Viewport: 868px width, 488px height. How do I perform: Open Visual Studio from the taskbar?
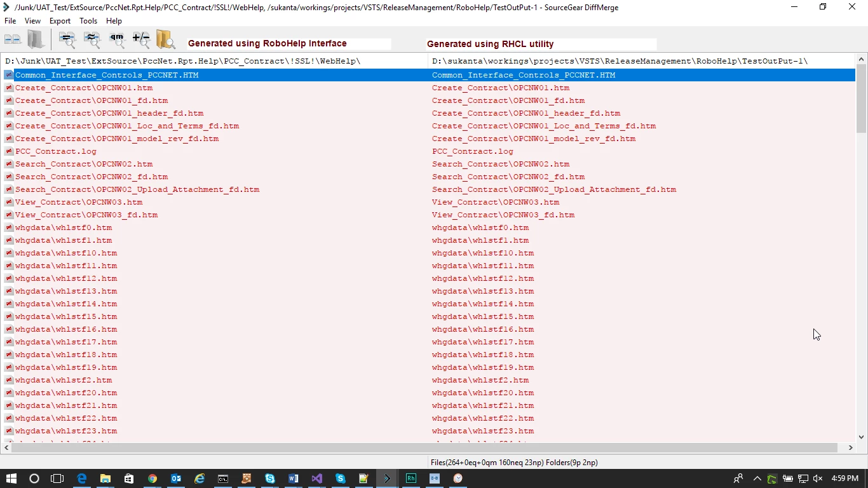click(317, 478)
